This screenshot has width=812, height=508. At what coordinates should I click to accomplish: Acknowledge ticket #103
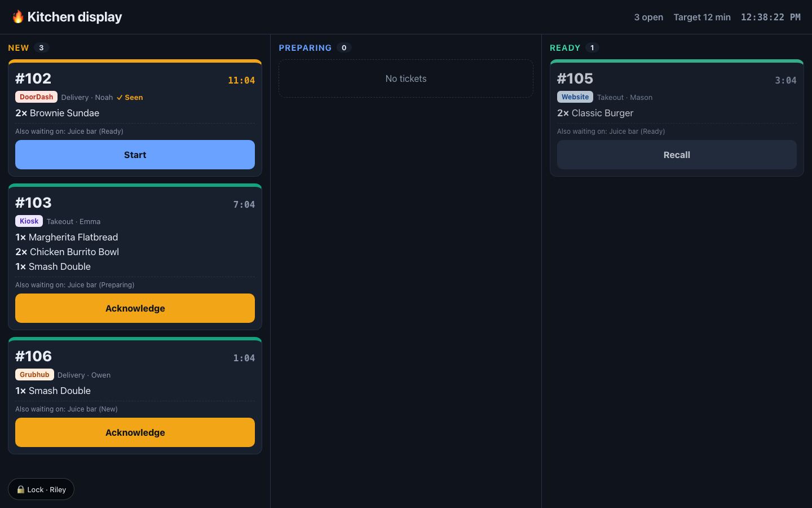(135, 308)
